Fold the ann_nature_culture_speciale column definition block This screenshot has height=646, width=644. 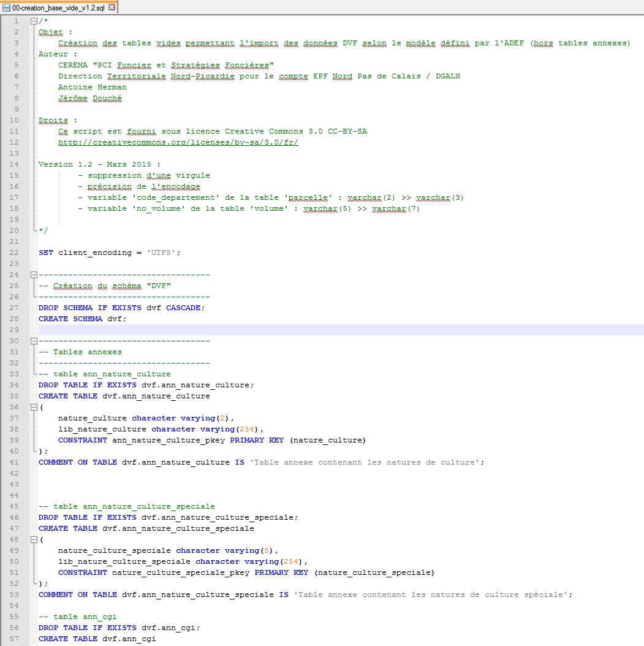(34, 539)
